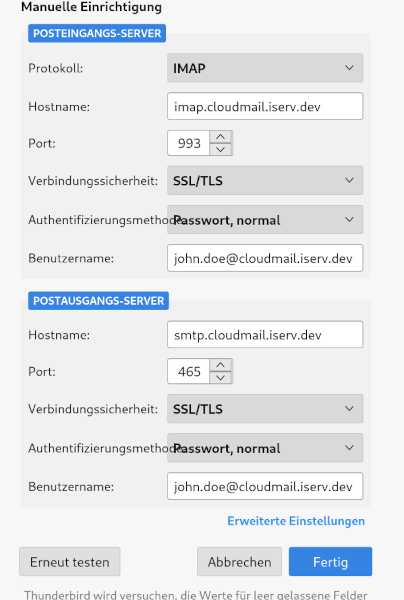This screenshot has width=404, height=600.
Task: Decrease the incoming port 993 with down arrow
Action: coord(220,149)
